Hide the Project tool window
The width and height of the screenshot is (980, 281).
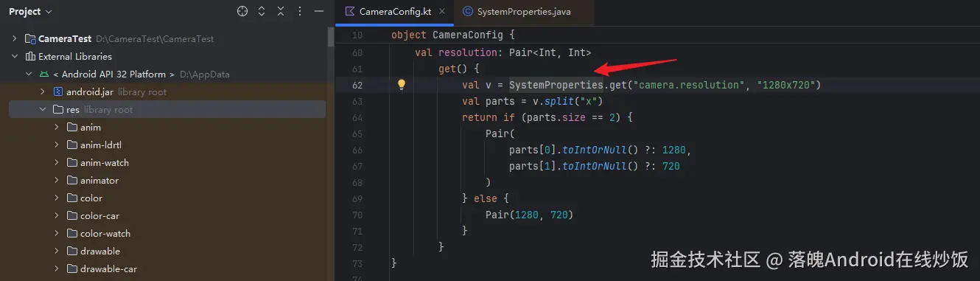click(x=318, y=12)
